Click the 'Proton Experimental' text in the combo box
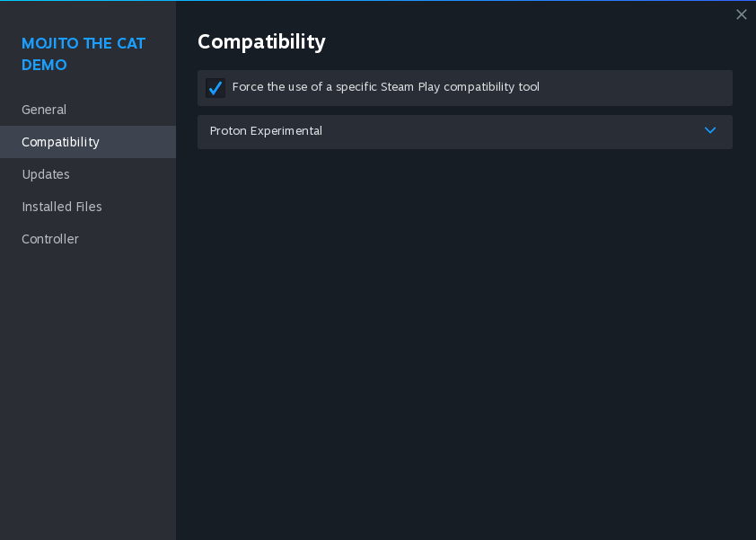 point(266,131)
